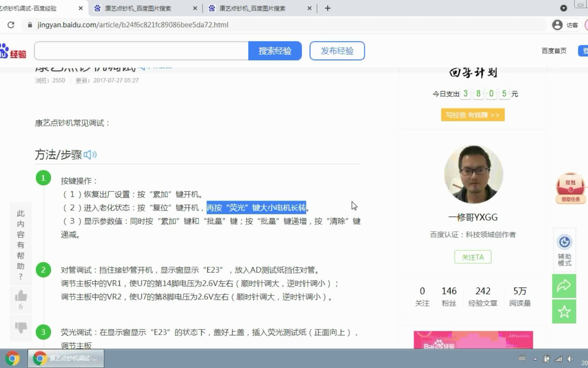Image resolution: width=588 pixels, height=368 pixels.
Task: Click the clipboard-like tray icon
Action: coord(546,359)
